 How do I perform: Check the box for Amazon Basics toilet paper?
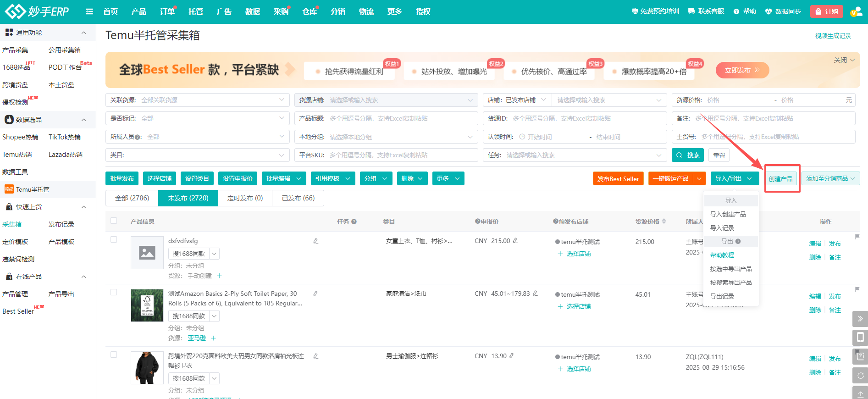(x=114, y=292)
